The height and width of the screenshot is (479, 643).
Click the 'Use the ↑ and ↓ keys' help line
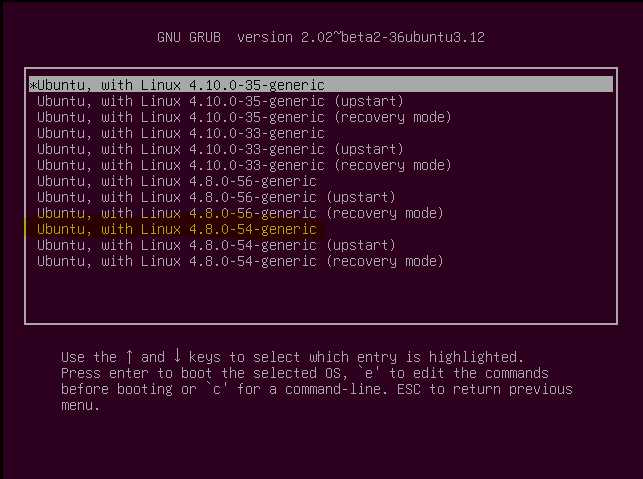[x=292, y=357]
